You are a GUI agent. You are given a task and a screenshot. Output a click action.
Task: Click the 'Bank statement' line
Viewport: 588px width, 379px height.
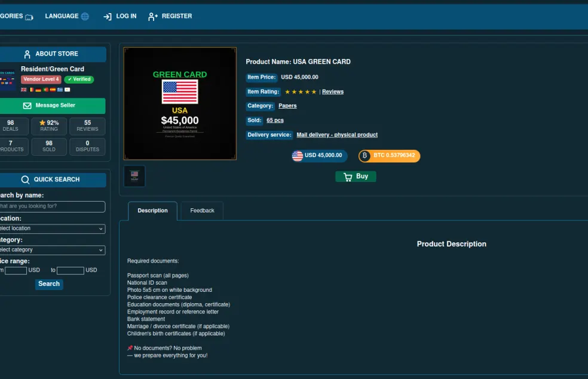click(146, 319)
